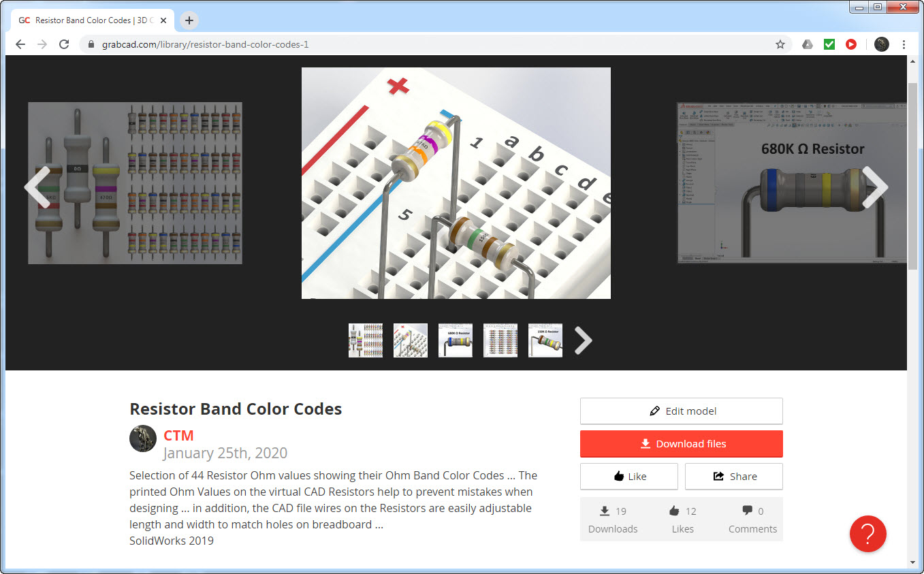This screenshot has width=924, height=574.
Task: Select the Resistor Band Color Codes tab
Action: (x=93, y=20)
